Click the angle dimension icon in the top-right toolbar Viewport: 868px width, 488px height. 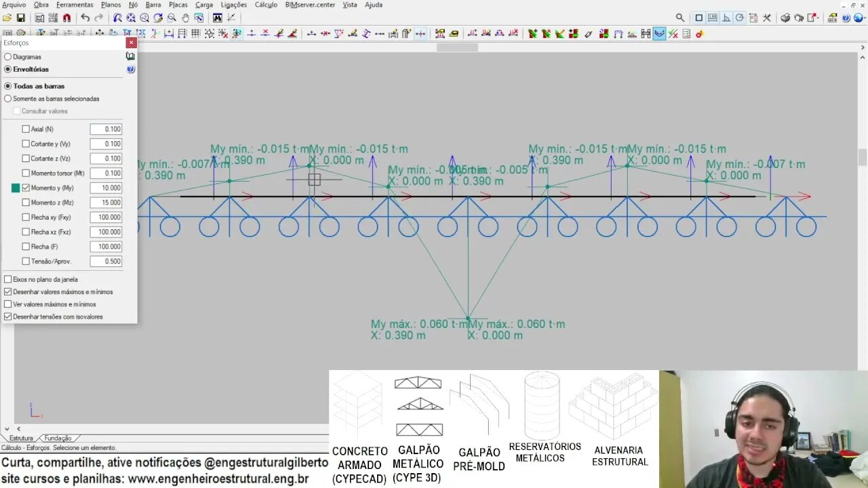click(726, 18)
